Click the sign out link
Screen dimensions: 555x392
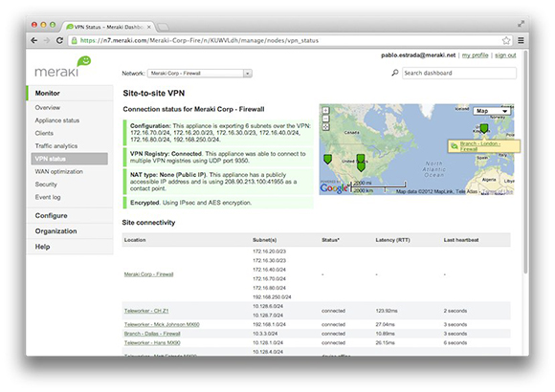click(505, 55)
